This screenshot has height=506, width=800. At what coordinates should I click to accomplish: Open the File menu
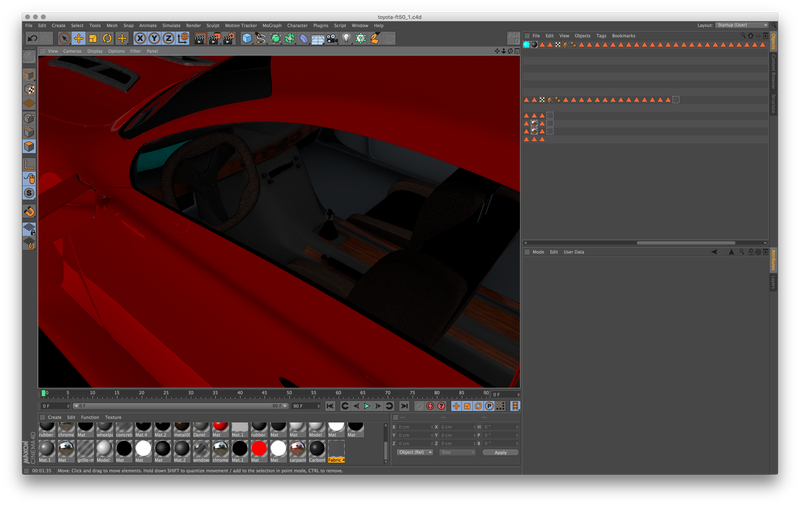coord(29,25)
